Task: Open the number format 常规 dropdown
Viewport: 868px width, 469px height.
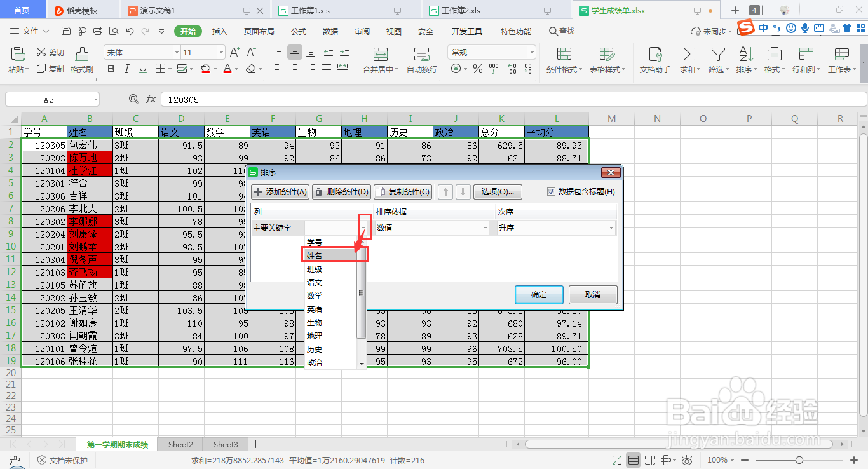Action: [x=532, y=52]
